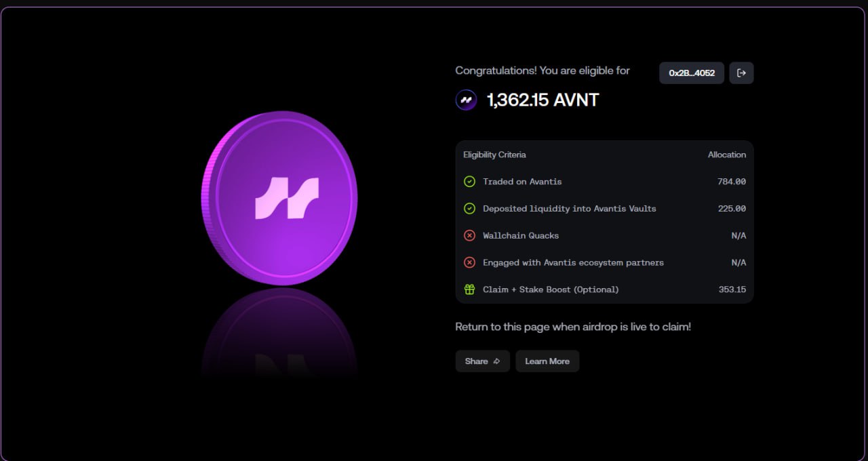Click 'Wallchain Quacks' criteria text
The image size is (868, 461).
521,236
